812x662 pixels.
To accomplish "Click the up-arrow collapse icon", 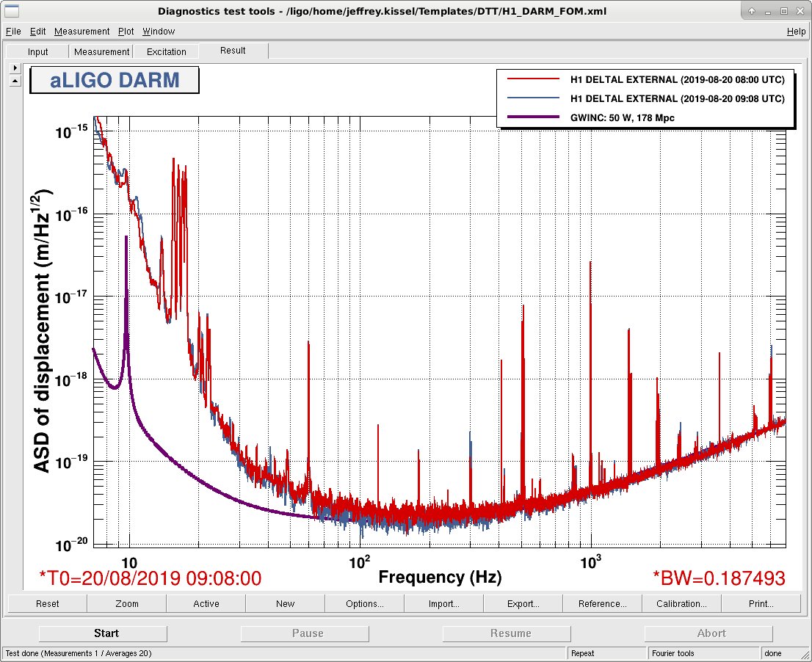I will 15,81.
